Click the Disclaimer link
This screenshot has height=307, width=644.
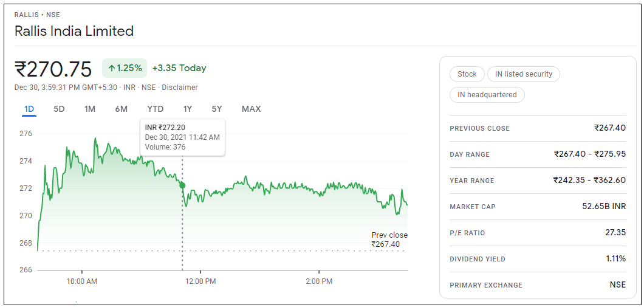(x=179, y=88)
